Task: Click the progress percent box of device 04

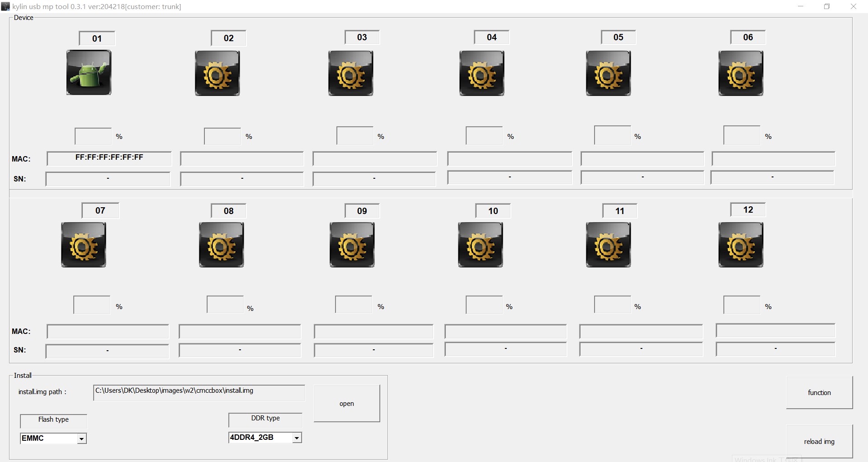Action: tap(484, 136)
